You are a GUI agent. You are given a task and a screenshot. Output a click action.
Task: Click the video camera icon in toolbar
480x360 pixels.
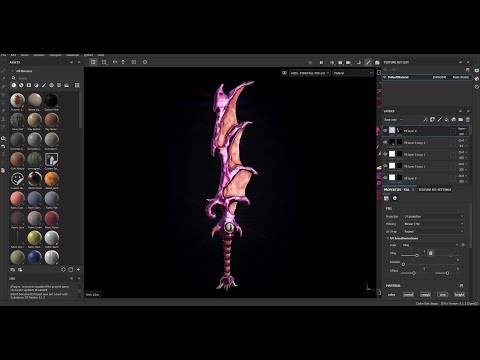pyautogui.click(x=348, y=62)
